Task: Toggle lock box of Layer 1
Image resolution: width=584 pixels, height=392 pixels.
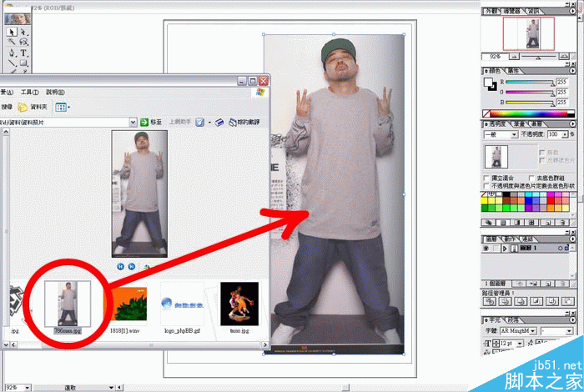Action: click(x=495, y=249)
